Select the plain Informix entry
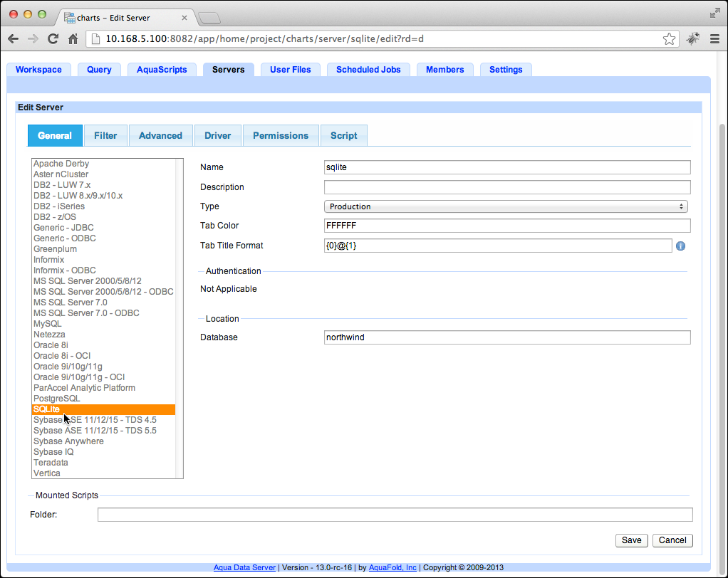The height and width of the screenshot is (578, 728). (x=103, y=260)
